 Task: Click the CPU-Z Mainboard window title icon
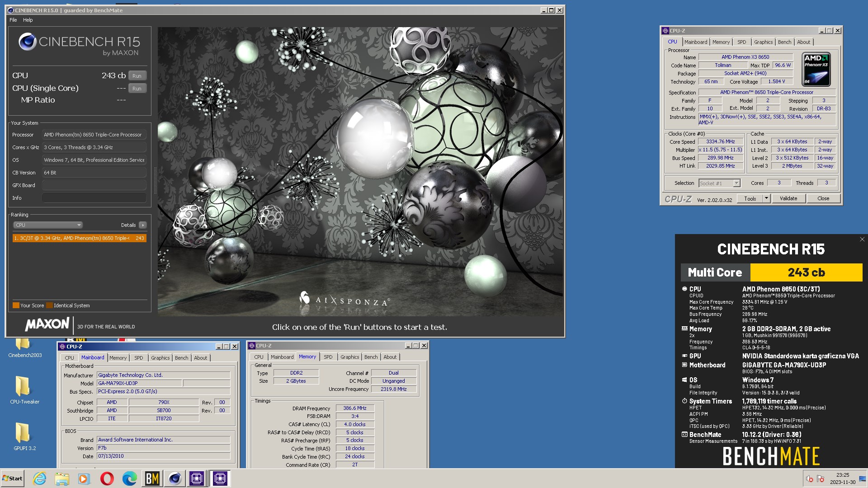(x=62, y=347)
